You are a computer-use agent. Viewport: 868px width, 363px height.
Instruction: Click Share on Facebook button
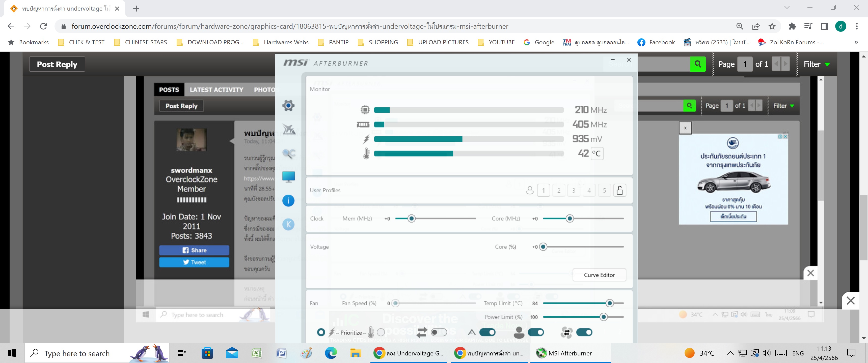pos(194,251)
